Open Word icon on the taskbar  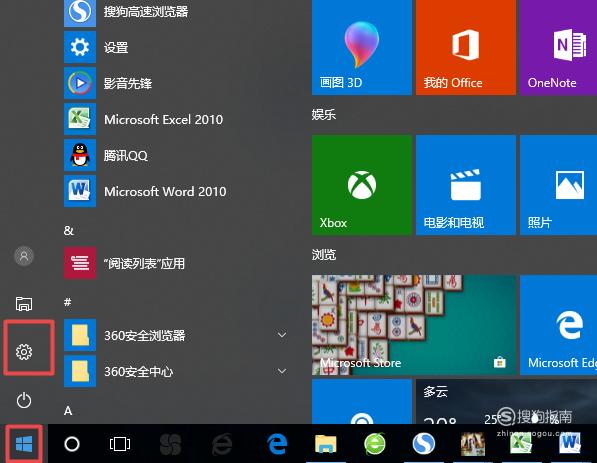click(570, 444)
